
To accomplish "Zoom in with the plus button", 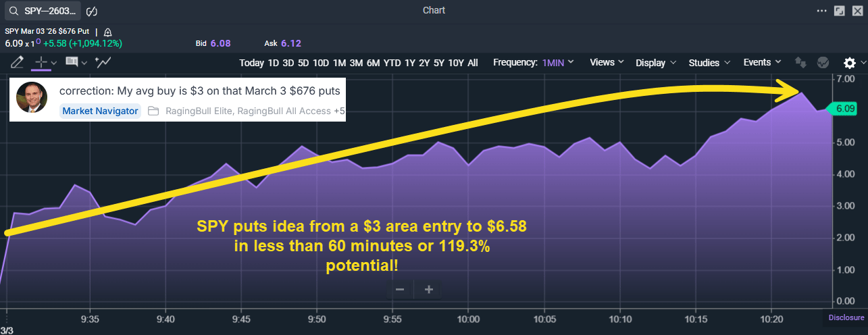I will (x=428, y=290).
